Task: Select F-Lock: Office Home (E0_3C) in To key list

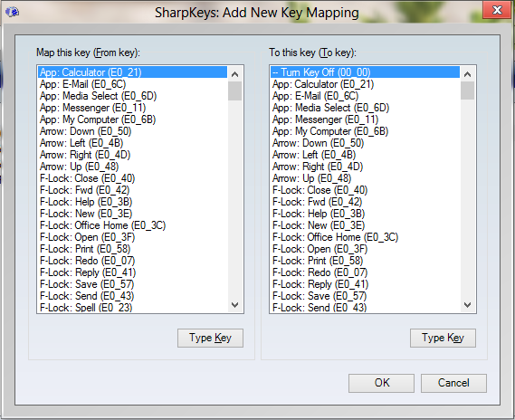Action: pos(366,237)
